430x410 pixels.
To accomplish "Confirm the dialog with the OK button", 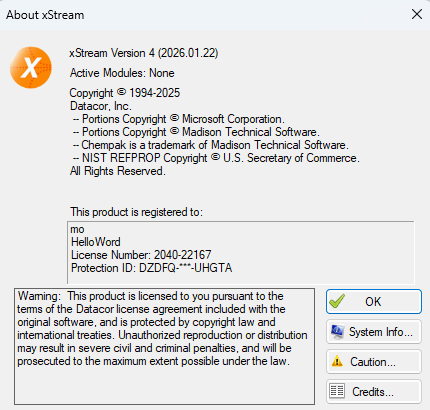I will point(374,302).
